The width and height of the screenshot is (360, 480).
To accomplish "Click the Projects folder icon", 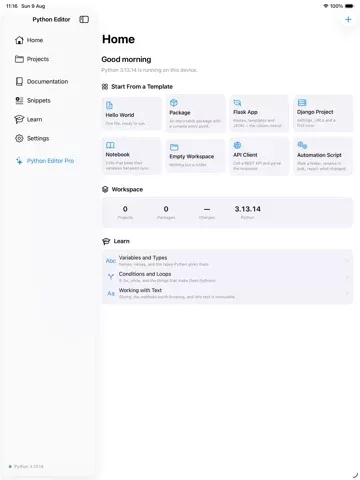I will point(19,59).
